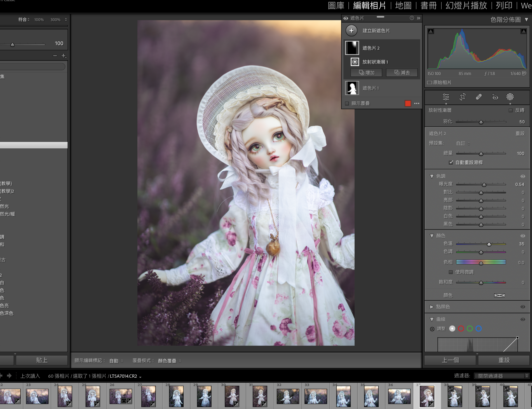
Task: Check the Invert checkbox for radial gradient
Action: pos(511,110)
